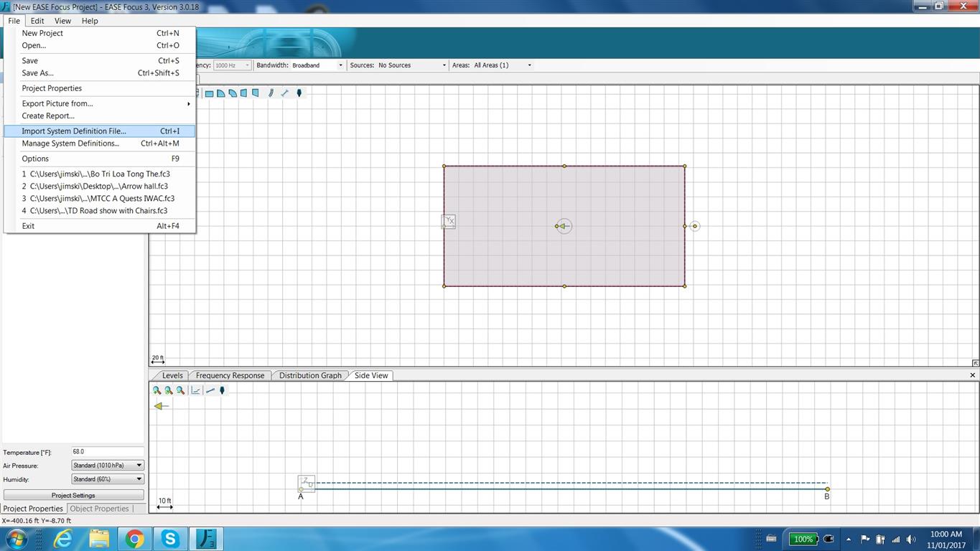The width and height of the screenshot is (980, 551).
Task: Select the section line tool in Side View
Action: point(210,390)
